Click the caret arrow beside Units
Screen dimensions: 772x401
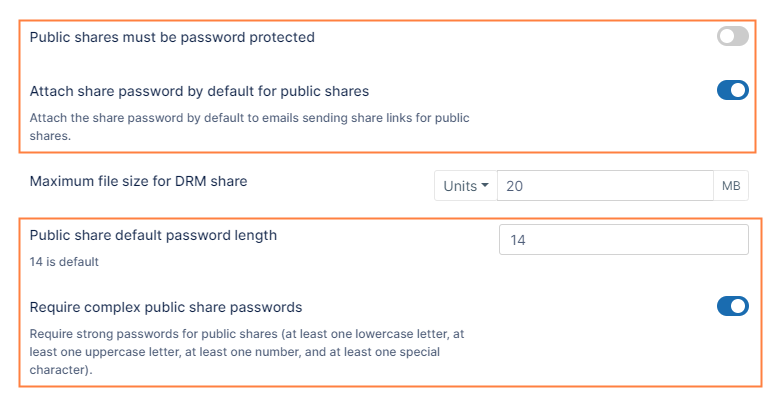point(485,186)
